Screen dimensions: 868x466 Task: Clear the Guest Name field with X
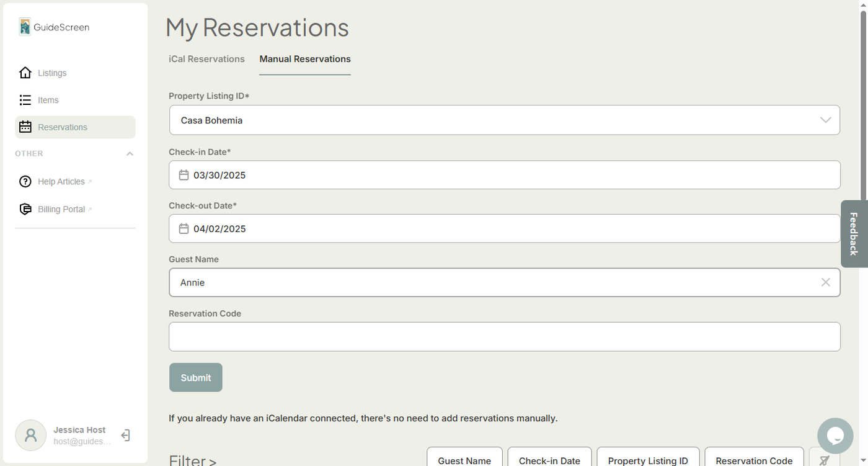(825, 282)
